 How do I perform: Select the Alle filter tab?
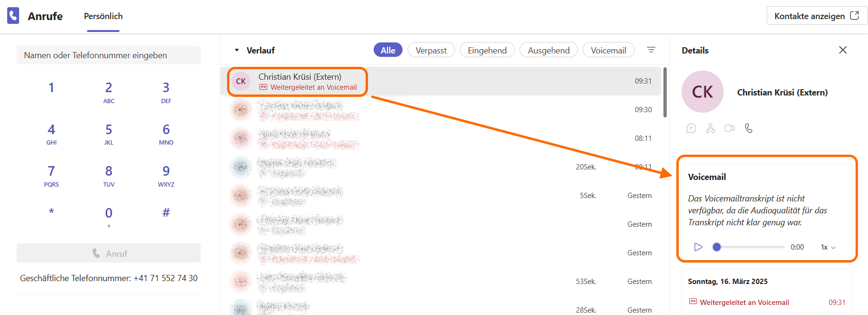(388, 50)
